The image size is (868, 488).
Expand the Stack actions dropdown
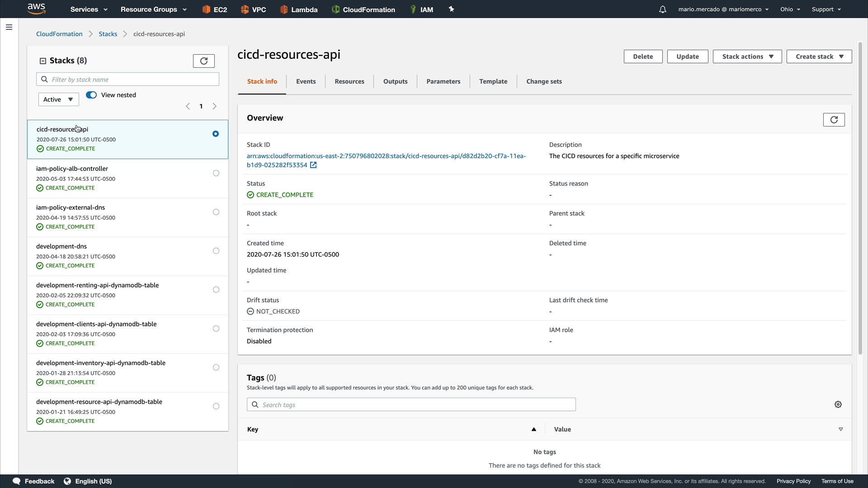pos(747,56)
